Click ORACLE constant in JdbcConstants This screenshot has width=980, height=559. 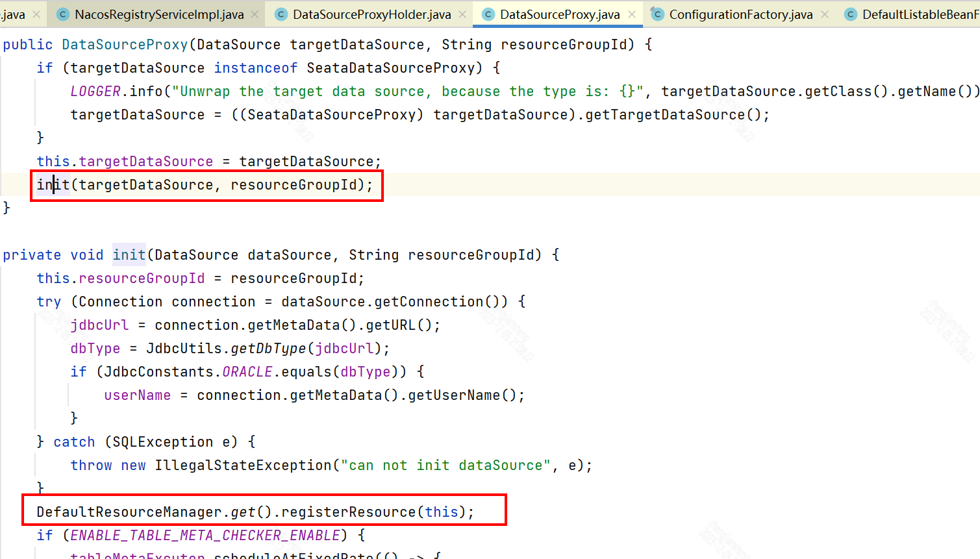click(247, 372)
